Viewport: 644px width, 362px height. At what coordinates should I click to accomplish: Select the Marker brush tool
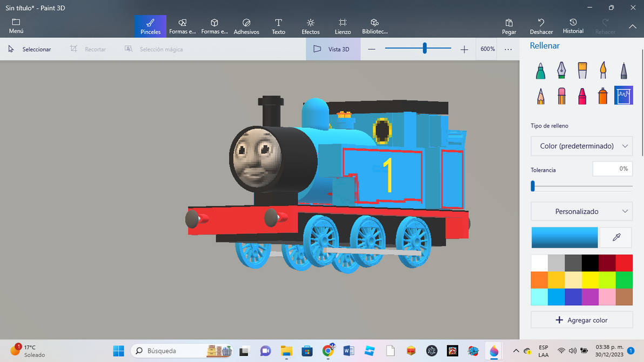click(540, 71)
